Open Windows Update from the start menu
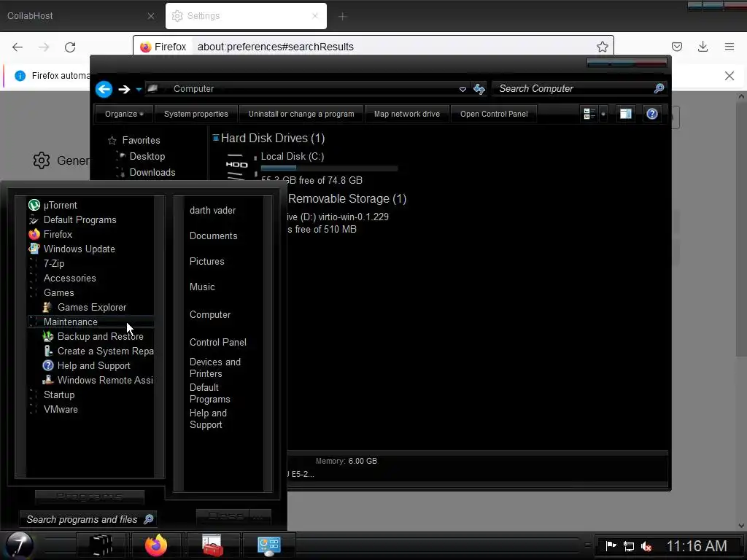The width and height of the screenshot is (747, 560). click(x=72, y=249)
